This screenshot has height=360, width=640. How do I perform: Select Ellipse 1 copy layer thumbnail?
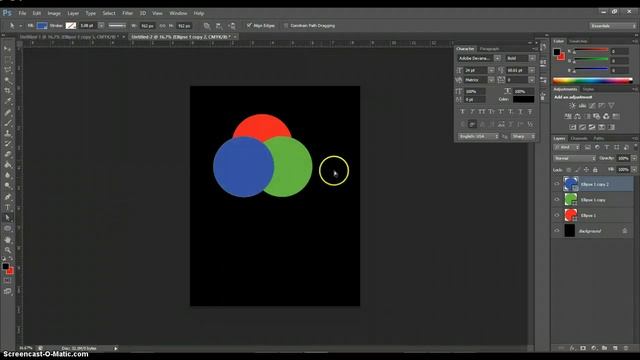(570, 200)
